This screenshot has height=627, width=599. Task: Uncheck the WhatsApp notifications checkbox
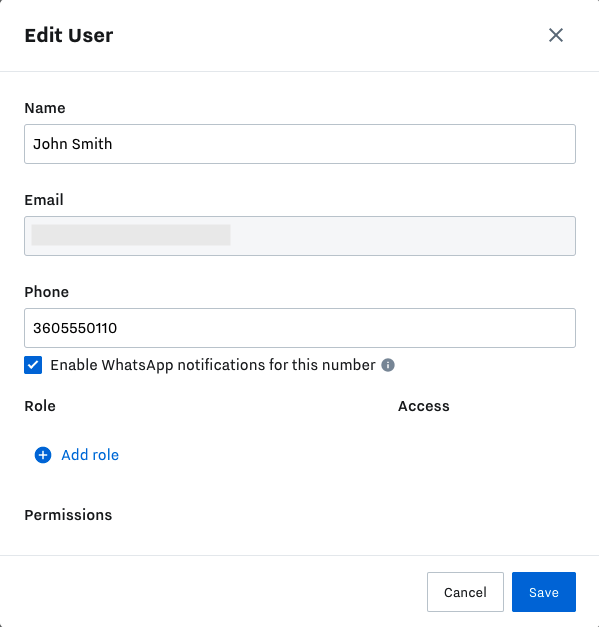[33, 365]
